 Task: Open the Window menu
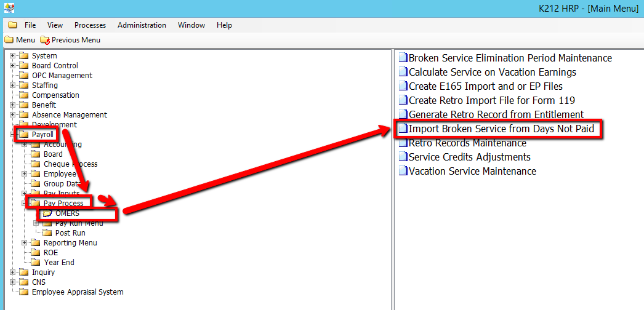(x=191, y=25)
